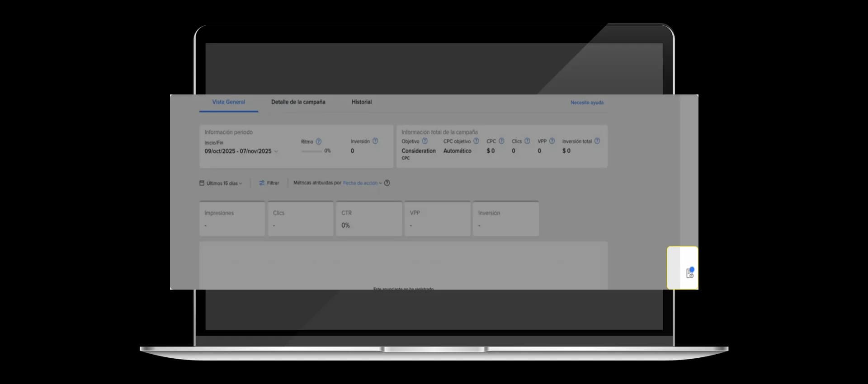Screen dimensions: 868x384
Task: Click the Inversión help icon in period panel
Action: (375, 141)
